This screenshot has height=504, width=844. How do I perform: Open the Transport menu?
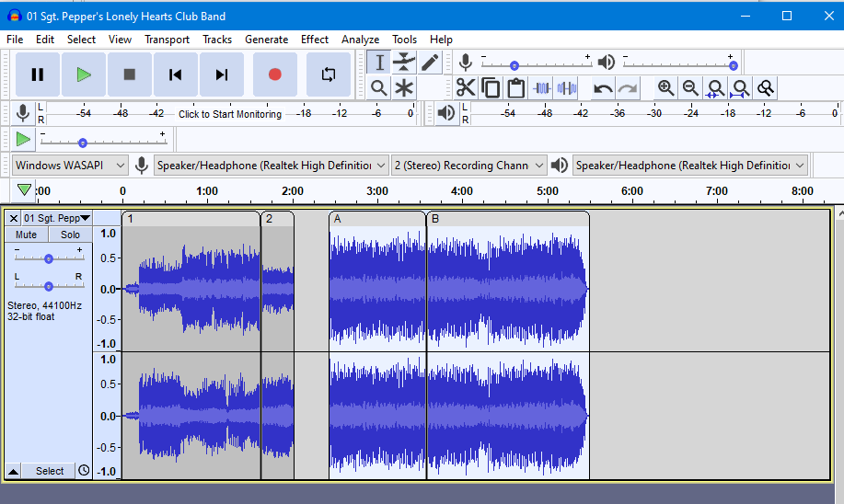167,40
